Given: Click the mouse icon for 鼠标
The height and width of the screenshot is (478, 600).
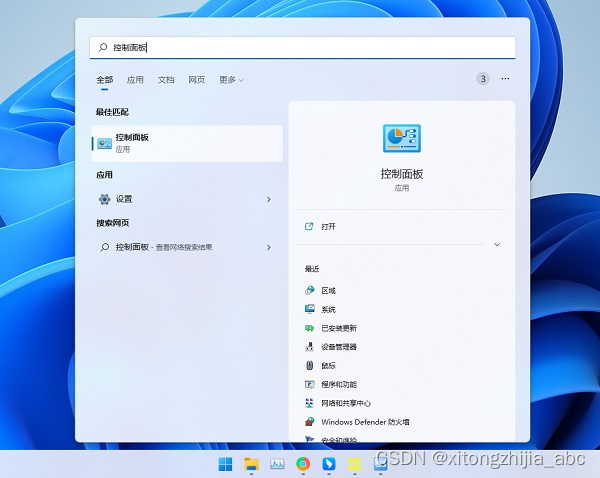Looking at the screenshot, I should (x=310, y=365).
